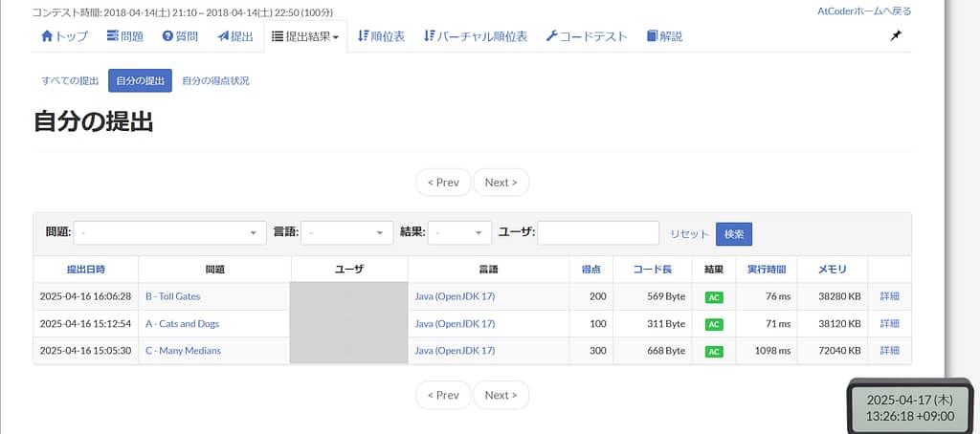The height and width of the screenshot is (434, 980).
Task: Expand the 問題 filter dropdown
Action: (170, 233)
